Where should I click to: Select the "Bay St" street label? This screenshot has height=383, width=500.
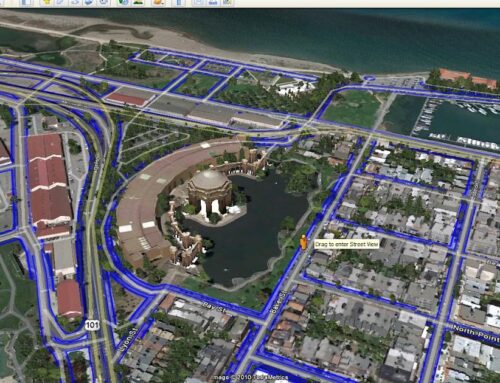(x=214, y=308)
